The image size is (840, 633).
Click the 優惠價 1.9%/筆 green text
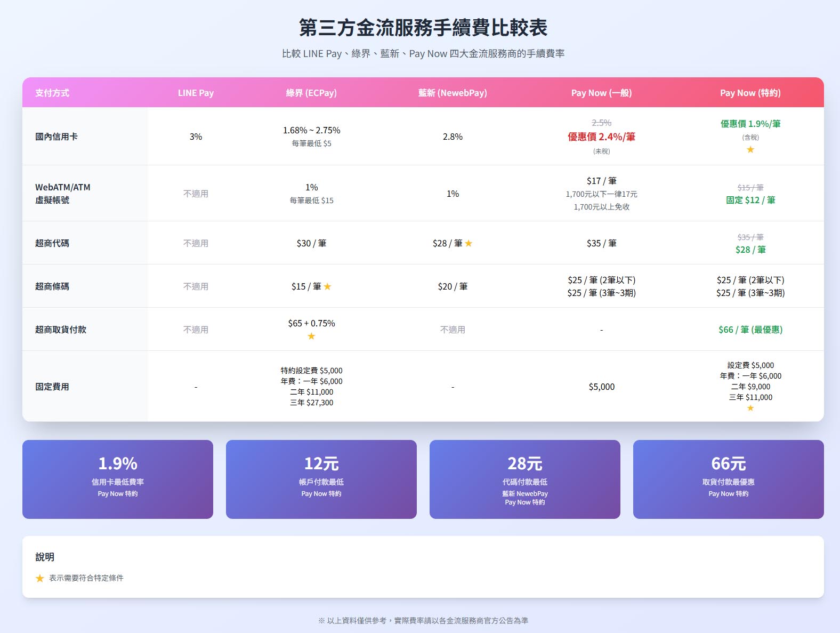pos(750,124)
